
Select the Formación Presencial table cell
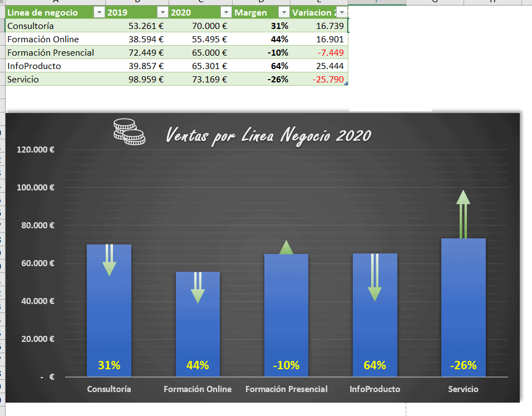point(55,53)
